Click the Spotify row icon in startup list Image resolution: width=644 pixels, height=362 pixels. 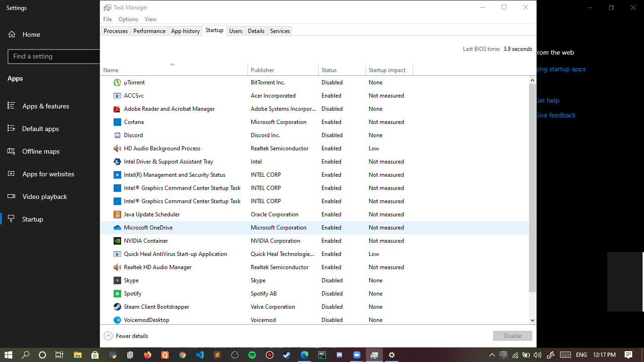pos(117,294)
